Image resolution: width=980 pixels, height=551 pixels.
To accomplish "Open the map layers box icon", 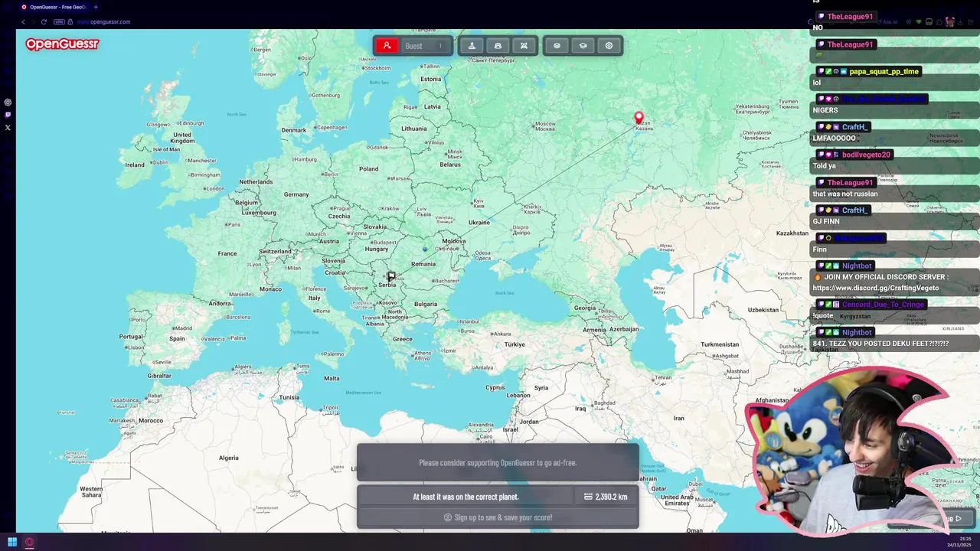I will [557, 46].
